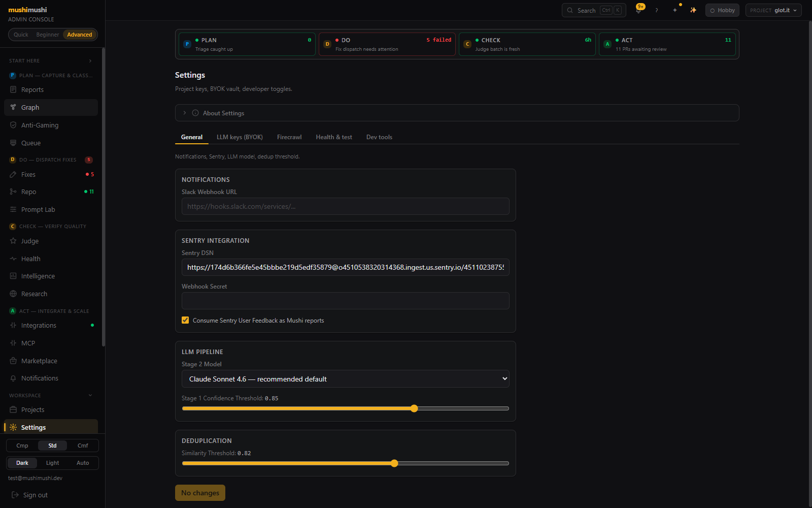Select the Dark theme option
This screenshot has height=508, width=812.
(x=22, y=463)
